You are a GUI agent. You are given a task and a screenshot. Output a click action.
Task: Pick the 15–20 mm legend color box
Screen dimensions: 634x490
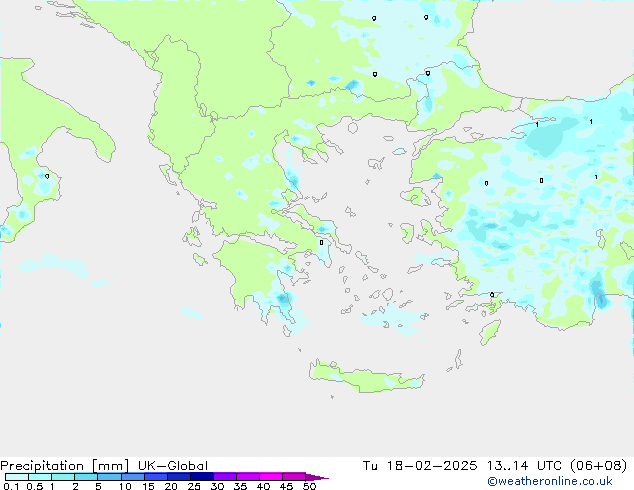tap(155, 477)
